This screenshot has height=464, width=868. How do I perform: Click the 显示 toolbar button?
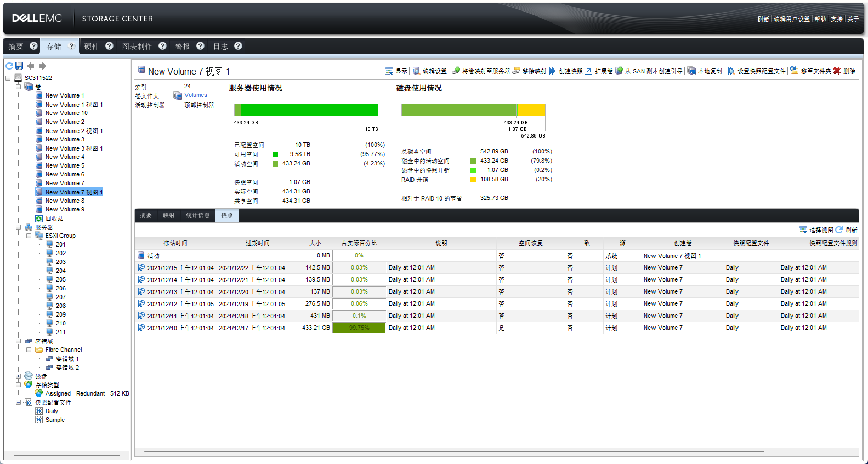pyautogui.click(x=396, y=71)
